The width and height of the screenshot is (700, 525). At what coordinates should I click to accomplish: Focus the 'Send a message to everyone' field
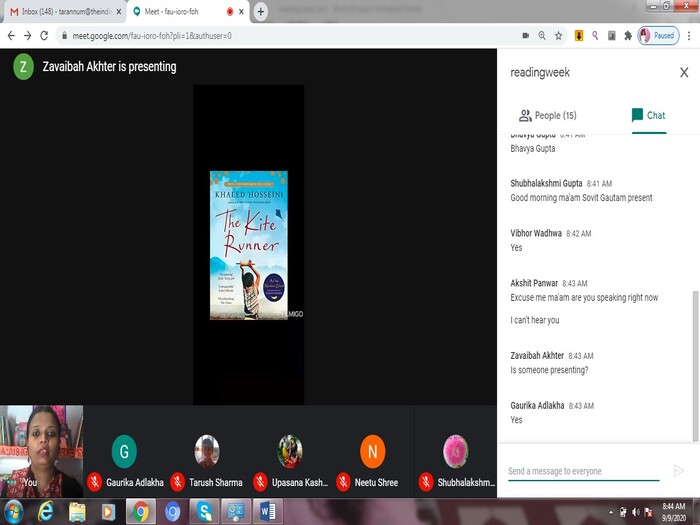pos(583,471)
